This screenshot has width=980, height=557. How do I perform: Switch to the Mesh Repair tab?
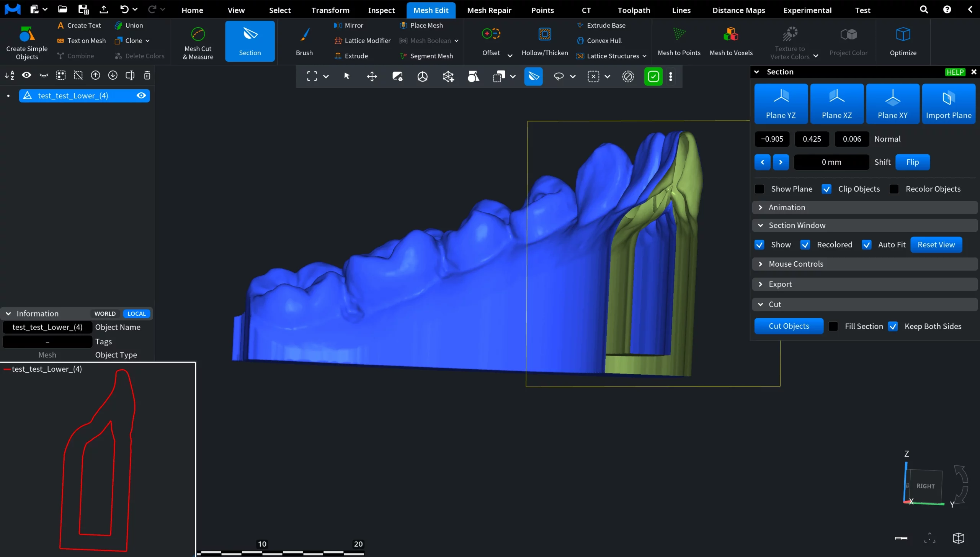(489, 10)
